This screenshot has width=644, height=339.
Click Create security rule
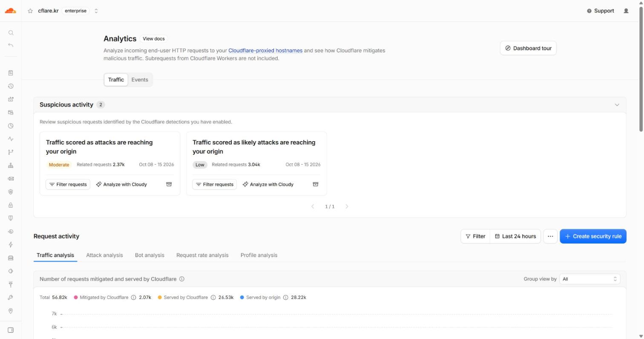(x=593, y=236)
